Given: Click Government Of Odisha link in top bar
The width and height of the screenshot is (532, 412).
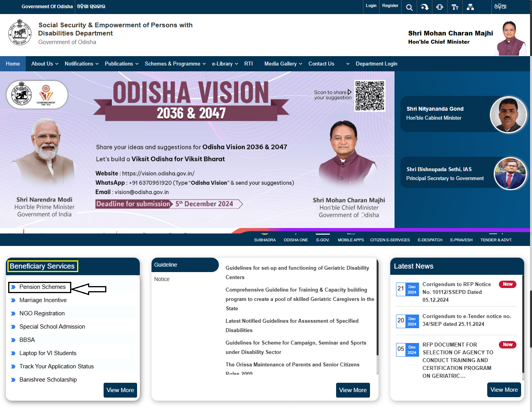Looking at the screenshot, I should (x=47, y=7).
